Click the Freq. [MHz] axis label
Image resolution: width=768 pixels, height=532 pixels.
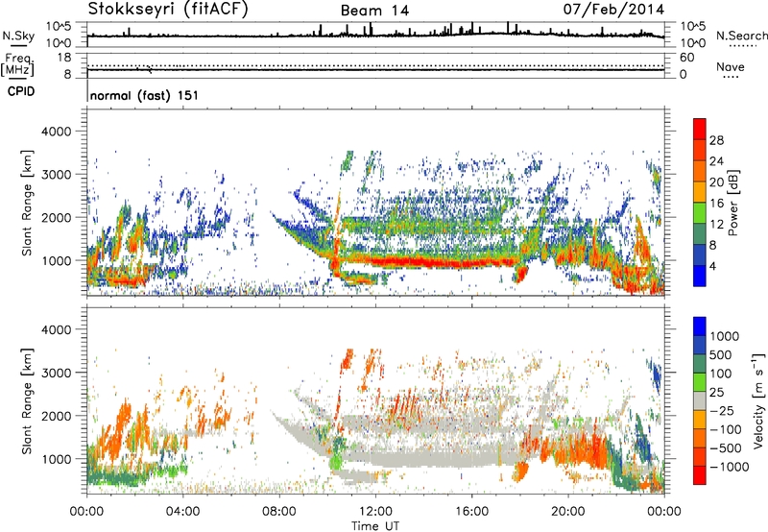[17, 64]
